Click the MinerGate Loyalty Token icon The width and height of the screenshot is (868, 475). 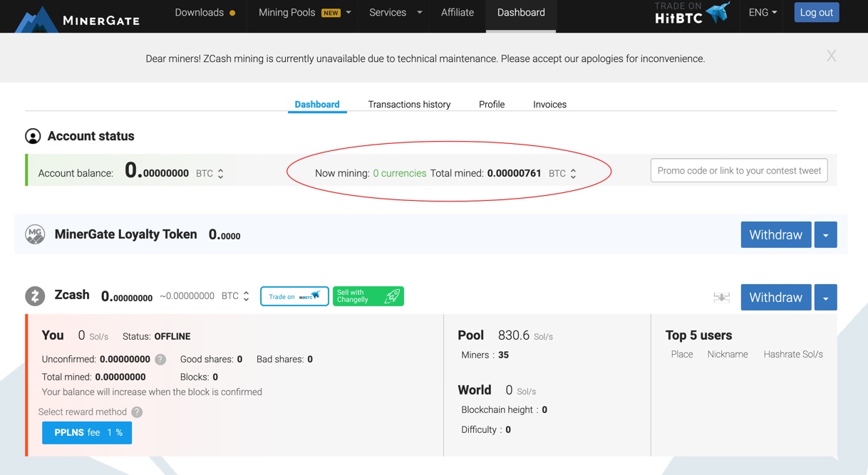(35, 234)
